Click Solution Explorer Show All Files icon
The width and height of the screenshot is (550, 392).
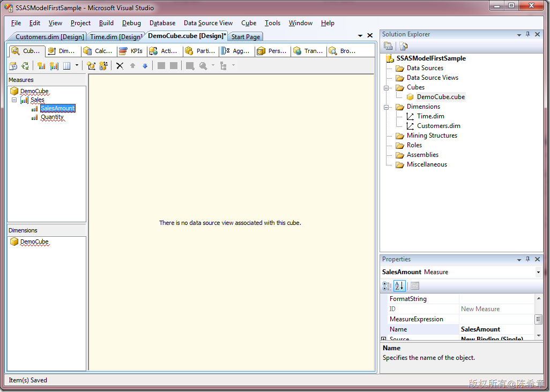403,46
